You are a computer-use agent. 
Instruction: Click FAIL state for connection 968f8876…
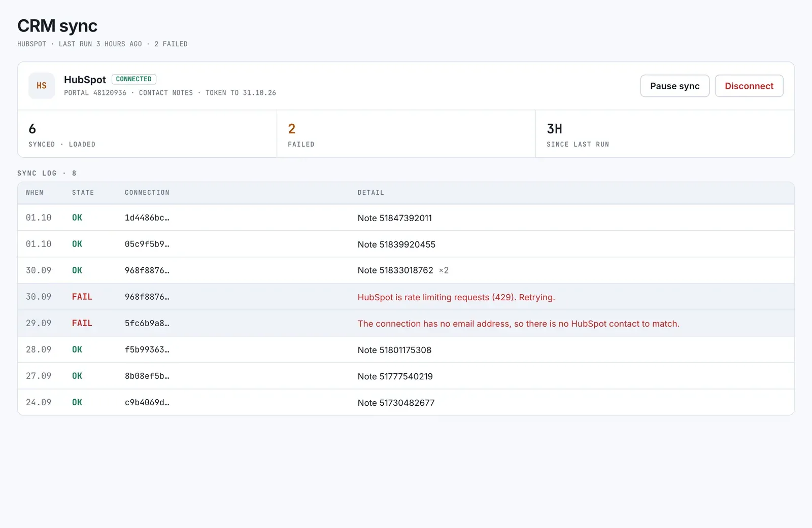click(x=82, y=297)
